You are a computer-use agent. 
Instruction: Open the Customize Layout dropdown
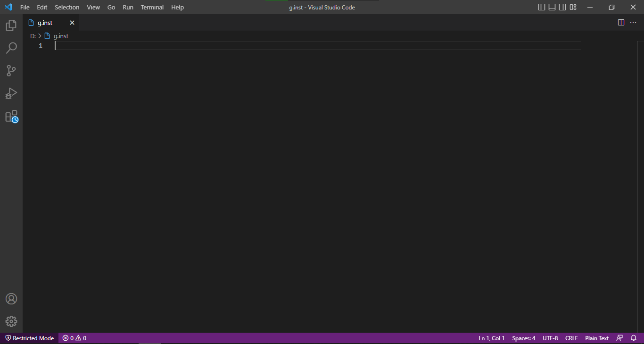coord(573,7)
